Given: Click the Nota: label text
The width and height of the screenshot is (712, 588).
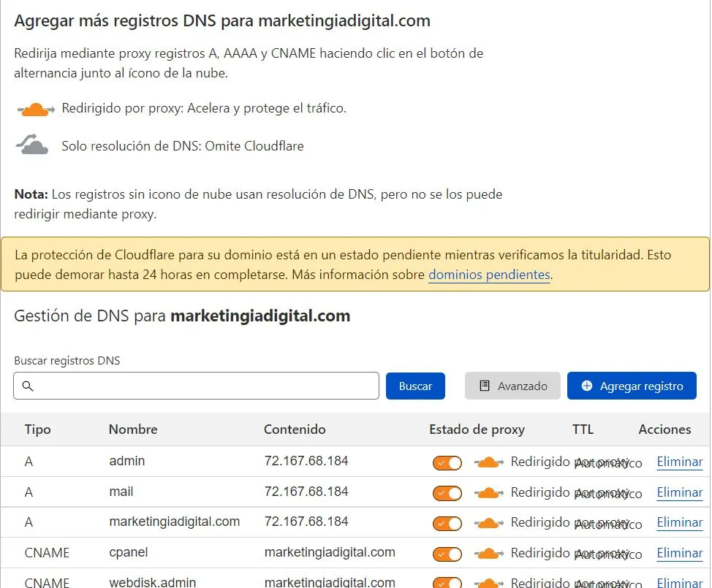Looking at the screenshot, I should click(31, 194).
